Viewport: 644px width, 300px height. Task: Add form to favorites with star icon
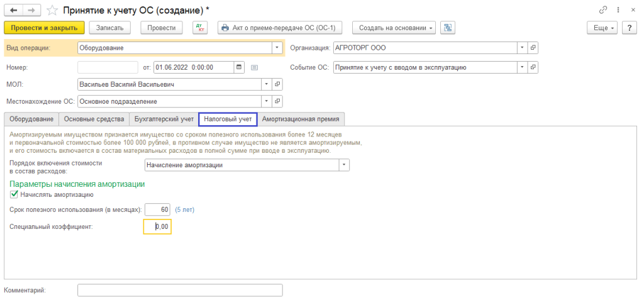[x=53, y=10]
